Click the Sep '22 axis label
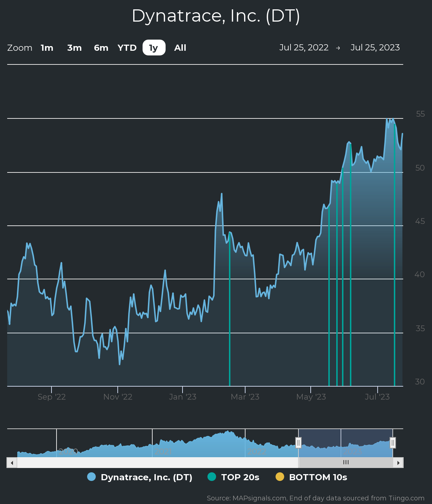 tap(51, 397)
